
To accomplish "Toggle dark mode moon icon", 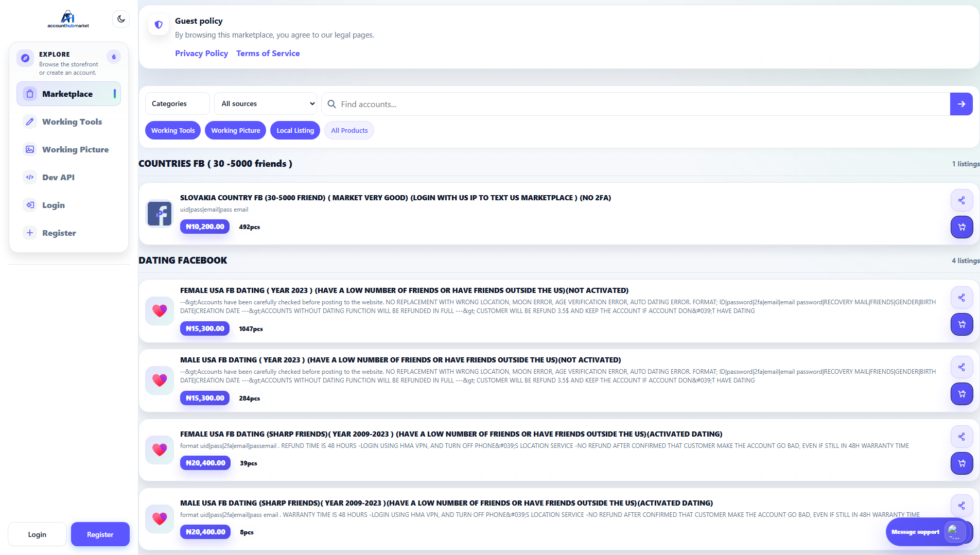I will coord(121,19).
